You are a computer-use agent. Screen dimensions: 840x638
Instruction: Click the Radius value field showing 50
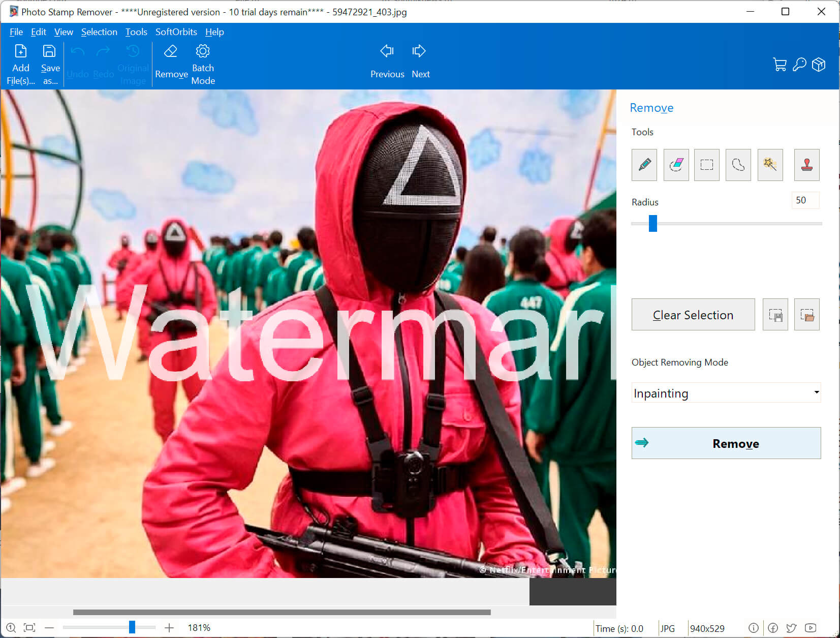(x=805, y=200)
